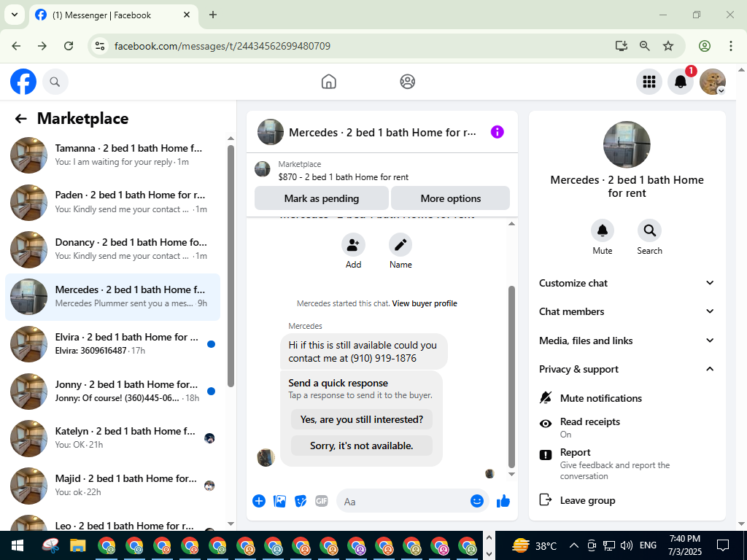
Task: Send quick reply 'Yes, are you still interested?'
Action: 362,419
